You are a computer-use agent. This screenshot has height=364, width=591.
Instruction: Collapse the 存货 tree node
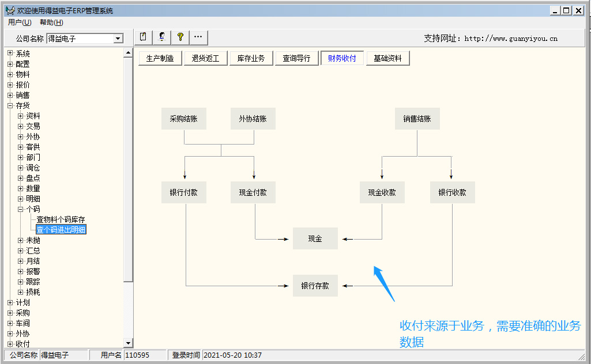(10, 105)
